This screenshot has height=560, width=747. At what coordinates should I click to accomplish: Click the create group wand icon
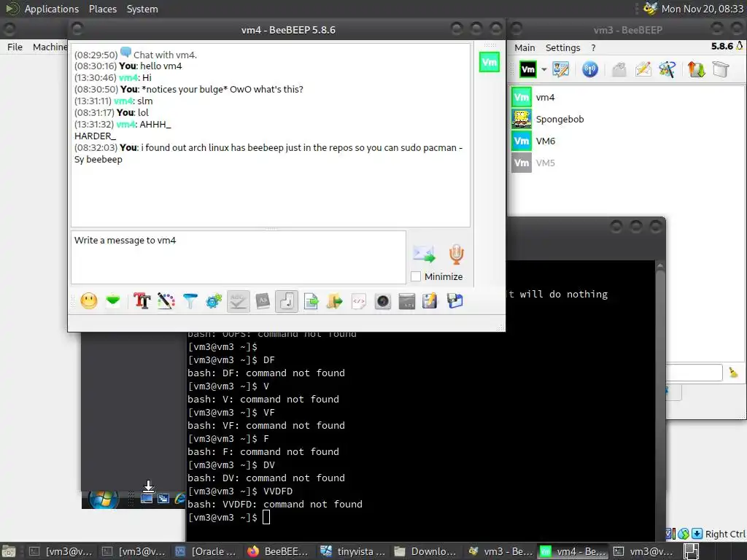(667, 69)
